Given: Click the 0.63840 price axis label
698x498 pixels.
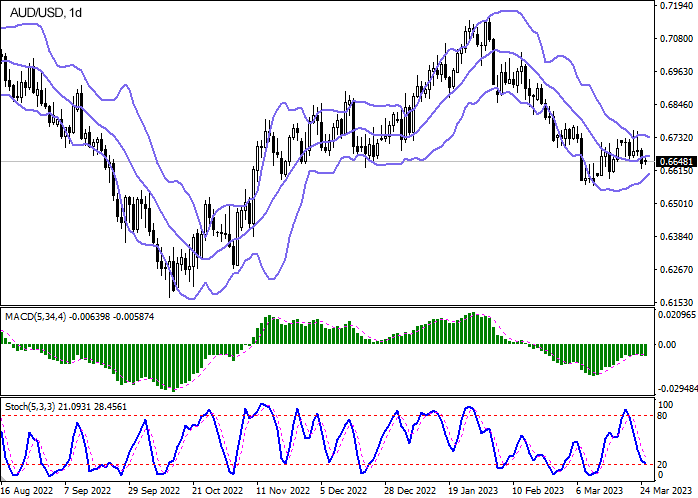Looking at the screenshot, I should (676, 237).
